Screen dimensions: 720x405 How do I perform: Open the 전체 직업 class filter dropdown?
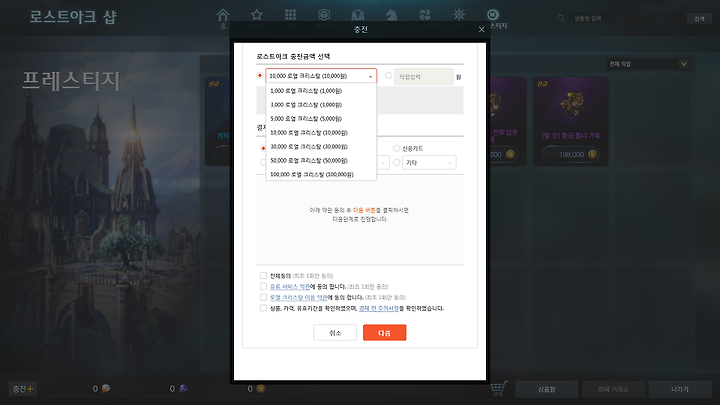[x=647, y=64]
